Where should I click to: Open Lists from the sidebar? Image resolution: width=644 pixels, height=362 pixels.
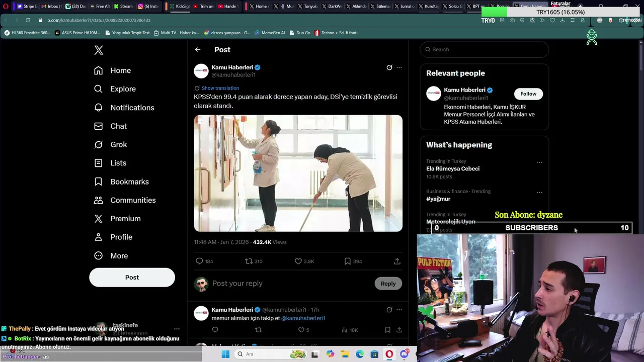coord(110,163)
